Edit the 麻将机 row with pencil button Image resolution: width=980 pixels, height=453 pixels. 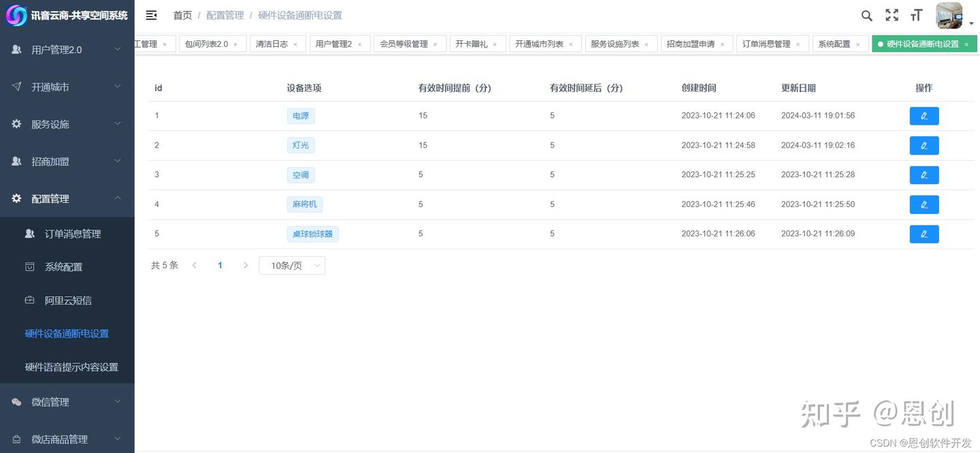(x=924, y=204)
